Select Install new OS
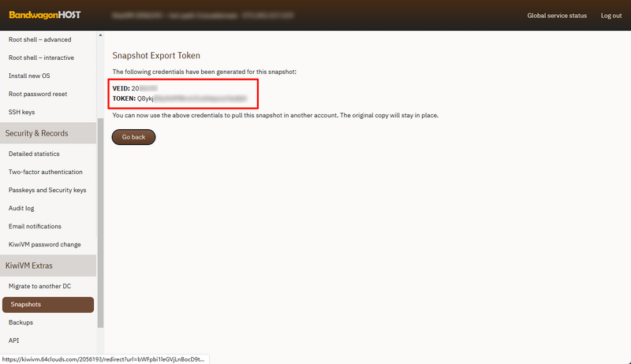The image size is (631, 364). [29, 76]
